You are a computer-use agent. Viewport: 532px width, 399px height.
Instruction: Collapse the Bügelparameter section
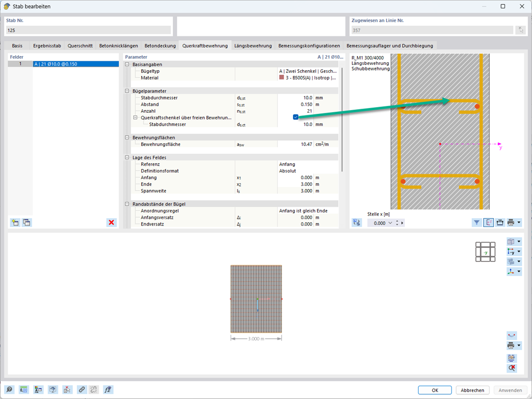[x=127, y=91]
